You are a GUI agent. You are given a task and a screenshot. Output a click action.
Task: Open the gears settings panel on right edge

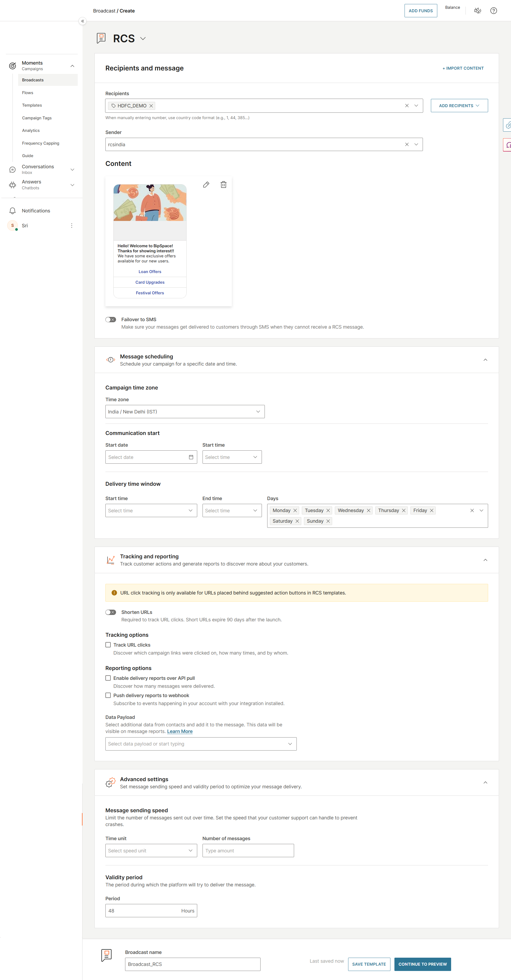[508, 125]
